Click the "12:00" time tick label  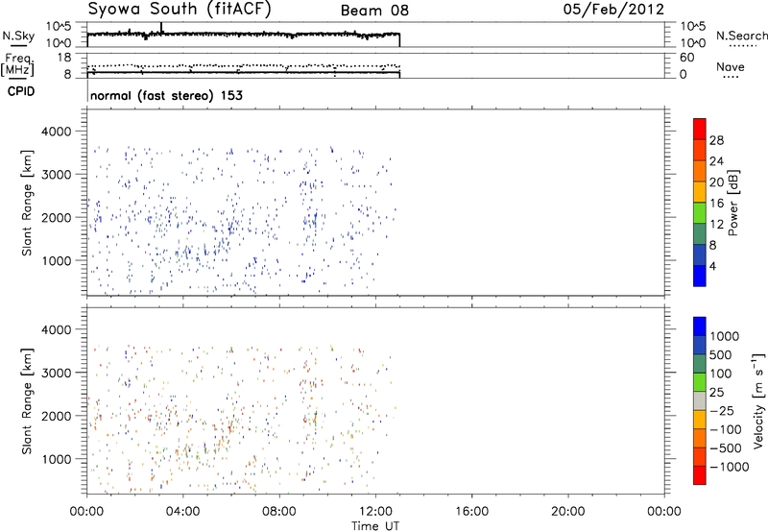point(375,512)
